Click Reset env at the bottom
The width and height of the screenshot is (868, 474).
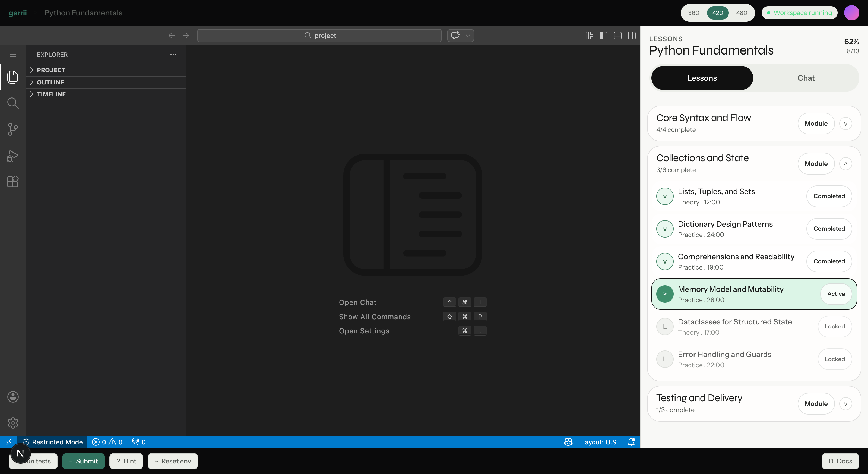click(173, 461)
